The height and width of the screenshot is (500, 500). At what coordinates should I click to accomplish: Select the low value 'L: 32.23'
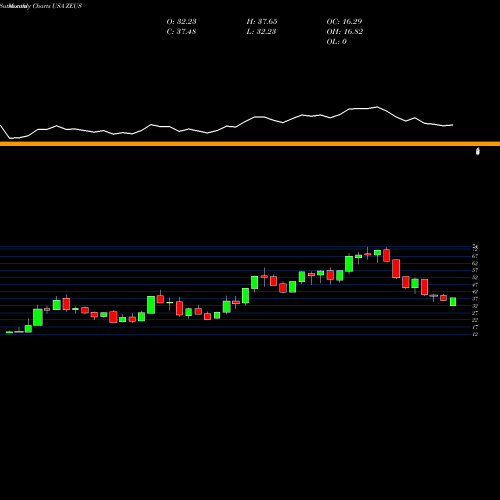point(262,31)
